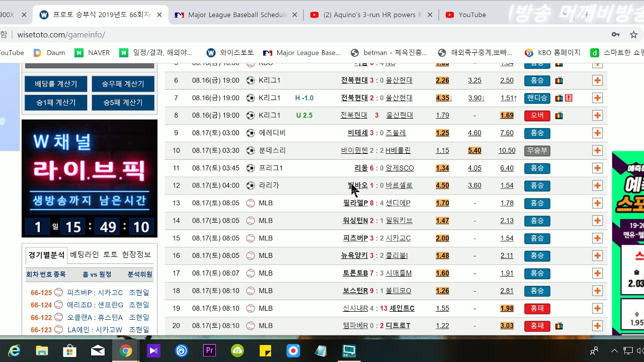644x362 pixels.
Task: Open the NAVER bookmark
Action: (x=92, y=53)
